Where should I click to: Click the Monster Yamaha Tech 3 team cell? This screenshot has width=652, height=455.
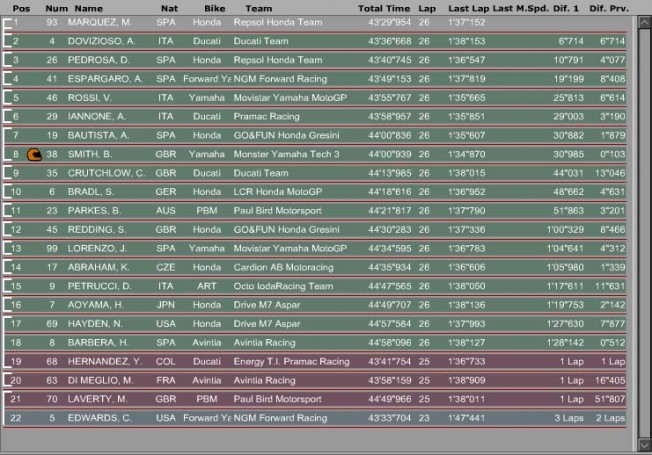(x=286, y=154)
